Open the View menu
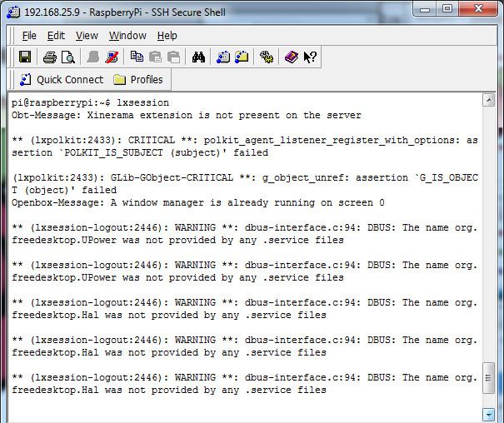The image size is (504, 423). pos(87,35)
